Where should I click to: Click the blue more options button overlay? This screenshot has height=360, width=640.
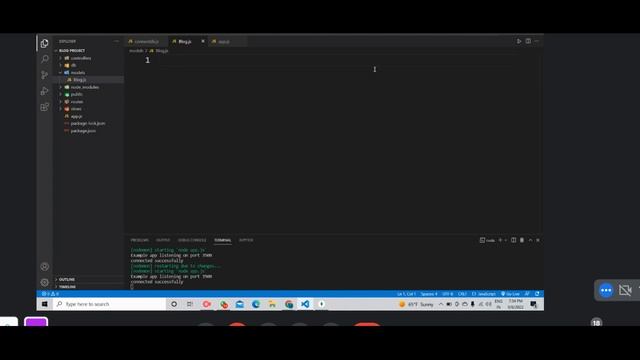pos(606,290)
